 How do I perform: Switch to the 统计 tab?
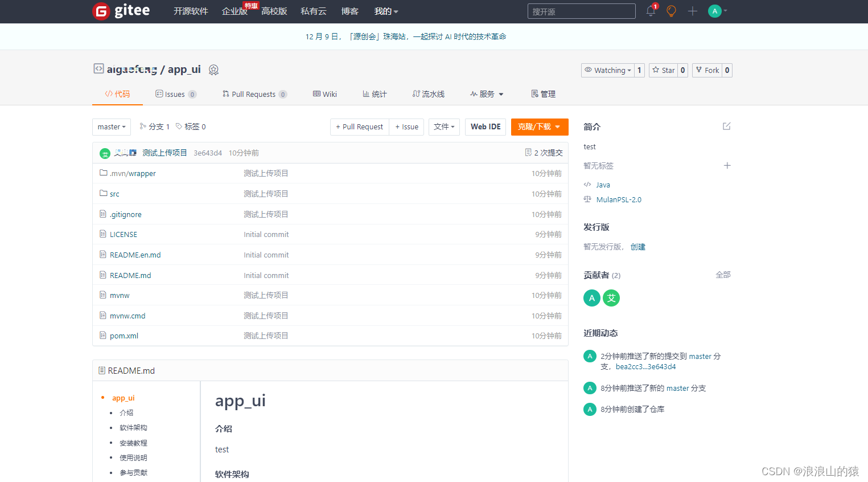click(x=375, y=94)
